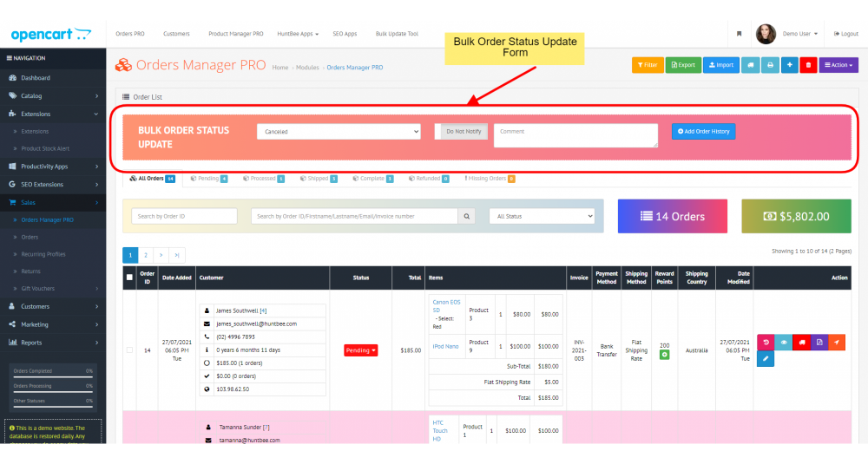Click the orange Filter button

[x=648, y=65]
